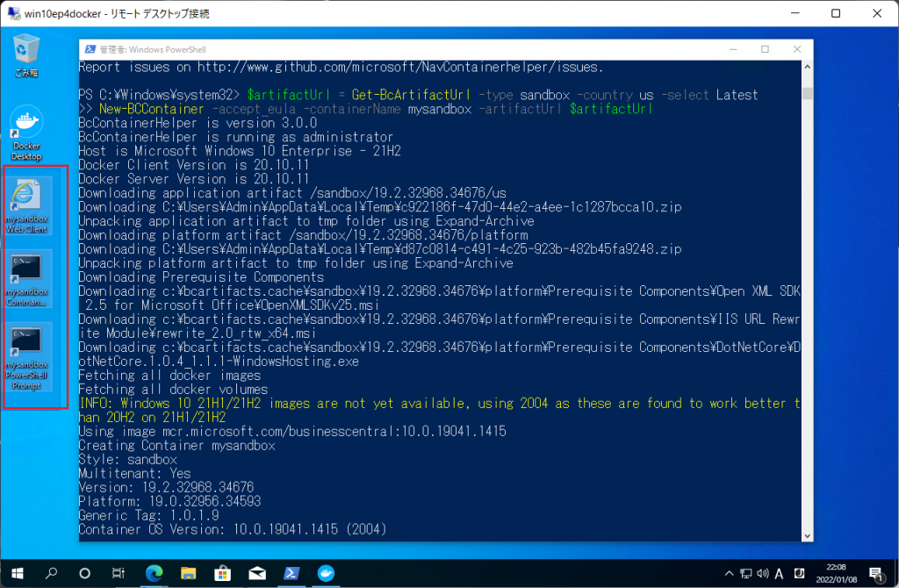Open network status tray icon

746,573
